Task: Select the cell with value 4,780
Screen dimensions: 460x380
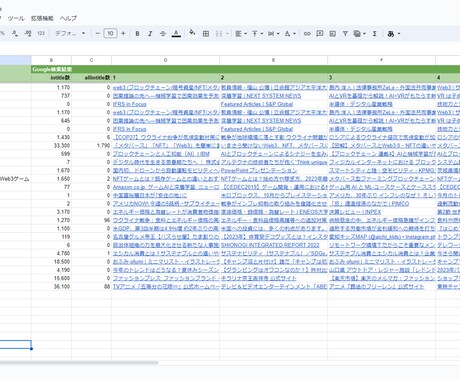Action: (x=51, y=253)
